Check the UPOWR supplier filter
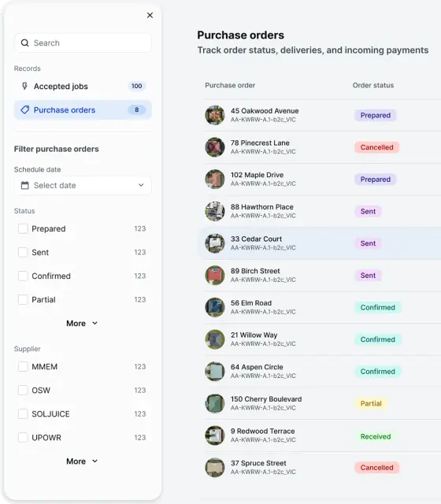 pyautogui.click(x=23, y=438)
